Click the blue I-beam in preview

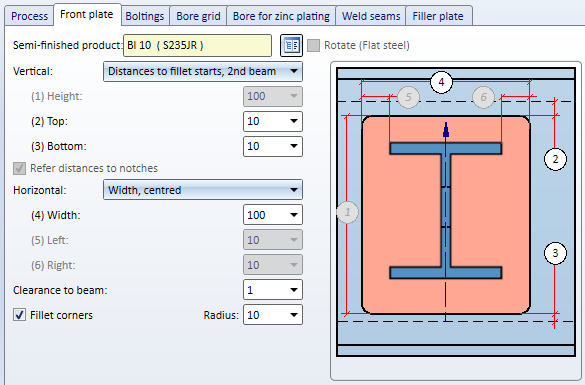coord(446,211)
